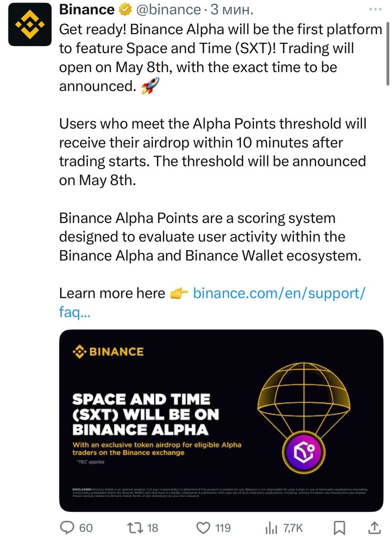The image size is (392, 540).
Task: Click the like count 119
Action: (223, 528)
